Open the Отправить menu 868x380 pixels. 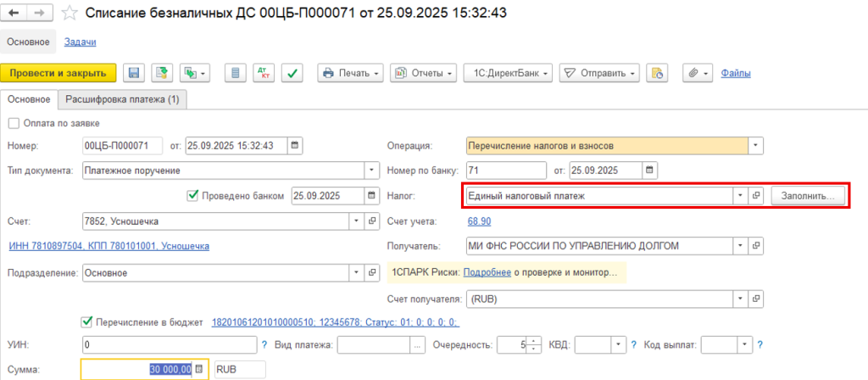(599, 73)
